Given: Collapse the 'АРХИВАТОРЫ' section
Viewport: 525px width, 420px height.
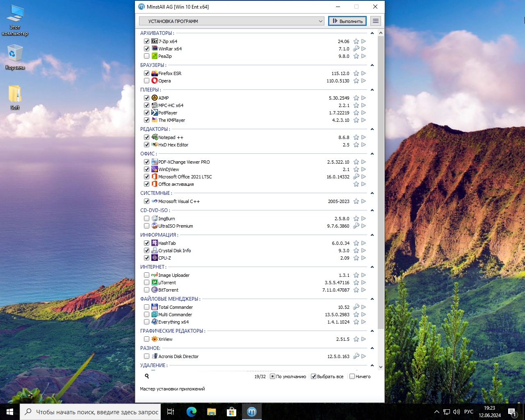Looking at the screenshot, I should pos(372,33).
